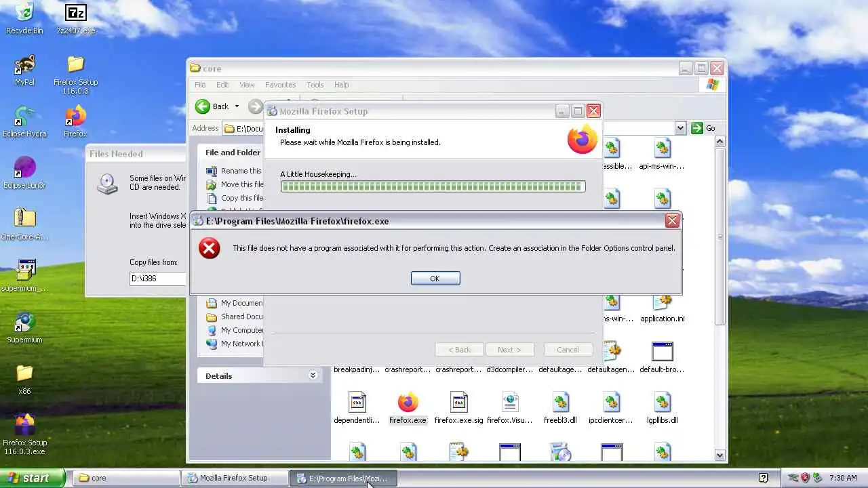Close the firefox.exe error dialog with X
The image size is (868, 488).
(x=672, y=220)
